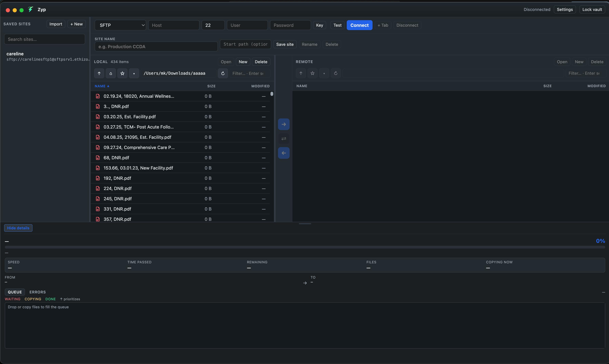Choose an SSH Key for login
The width and height of the screenshot is (609, 364).
(x=320, y=25)
